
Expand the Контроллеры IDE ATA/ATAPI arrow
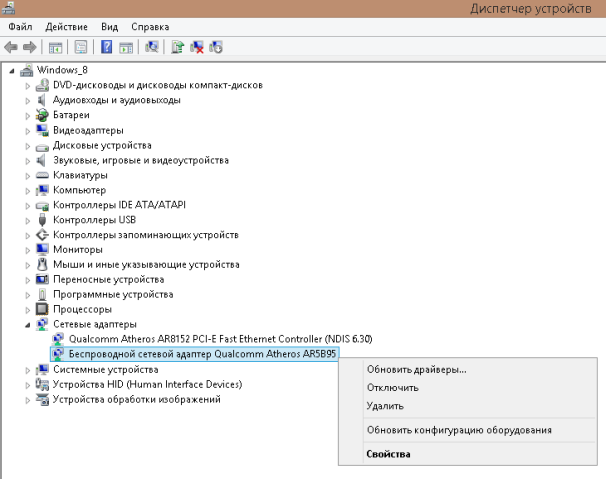coord(27,206)
